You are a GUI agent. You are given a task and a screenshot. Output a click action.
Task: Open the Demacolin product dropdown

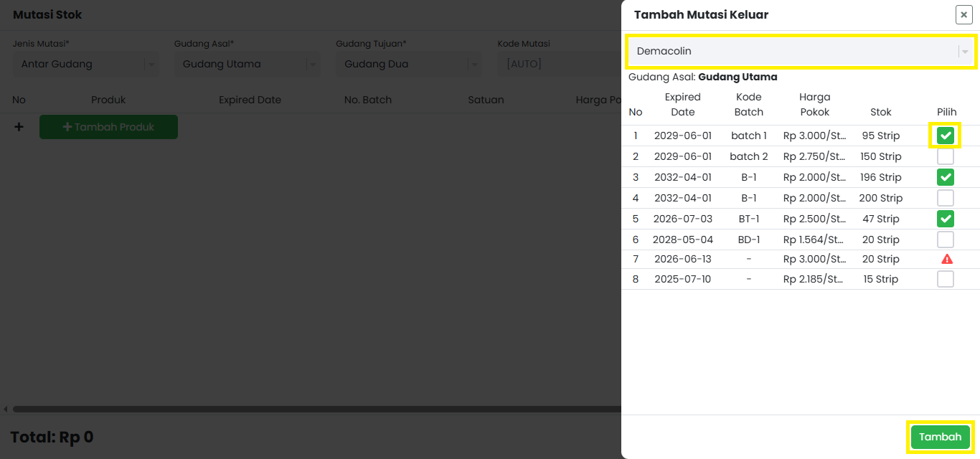click(x=801, y=51)
